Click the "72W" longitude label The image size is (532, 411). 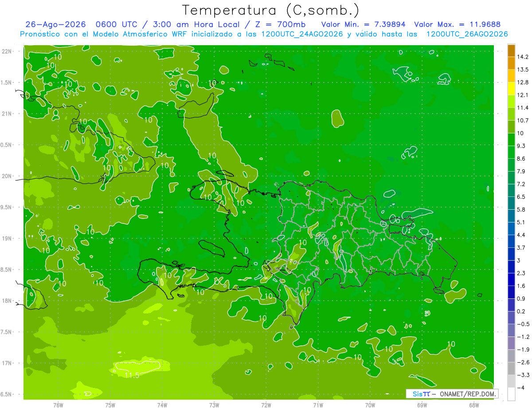pos(266,405)
